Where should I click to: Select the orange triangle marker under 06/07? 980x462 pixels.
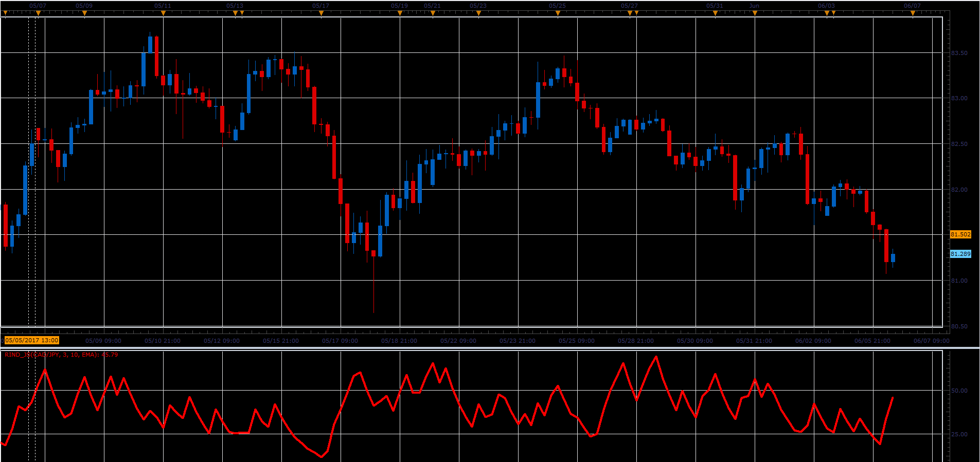913,14
